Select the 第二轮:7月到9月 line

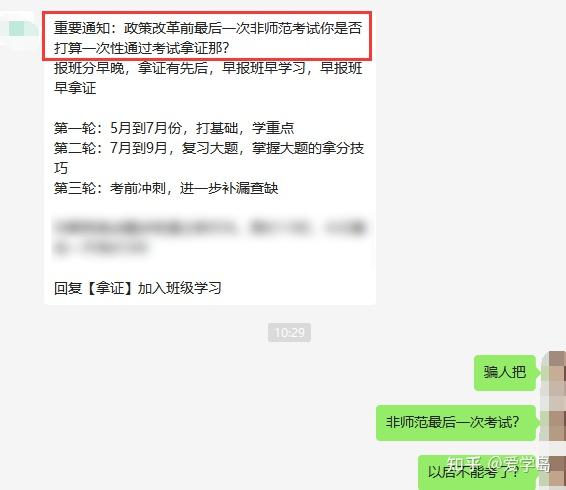coord(209,148)
